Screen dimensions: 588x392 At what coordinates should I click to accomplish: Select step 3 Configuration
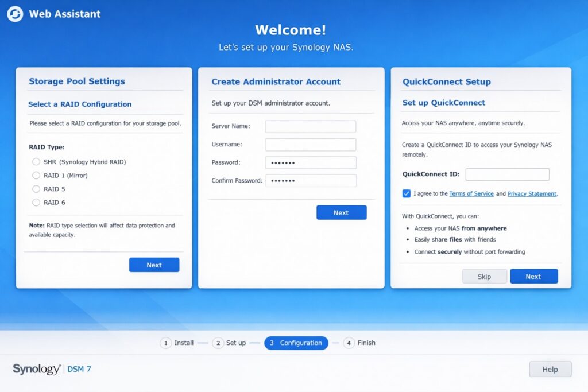[x=296, y=343]
